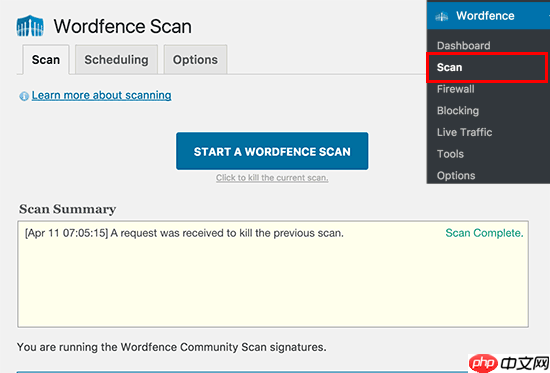Click the info icon next to Learn more about scanning
The width and height of the screenshot is (550, 373).
(x=24, y=96)
